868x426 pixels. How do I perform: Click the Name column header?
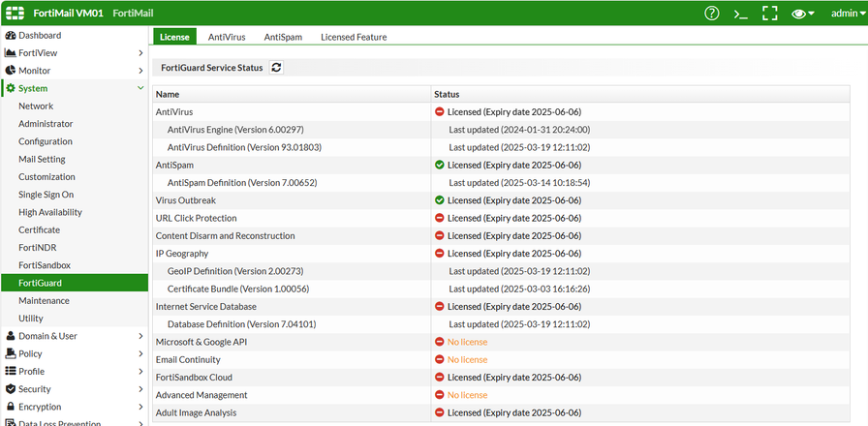pyautogui.click(x=169, y=95)
